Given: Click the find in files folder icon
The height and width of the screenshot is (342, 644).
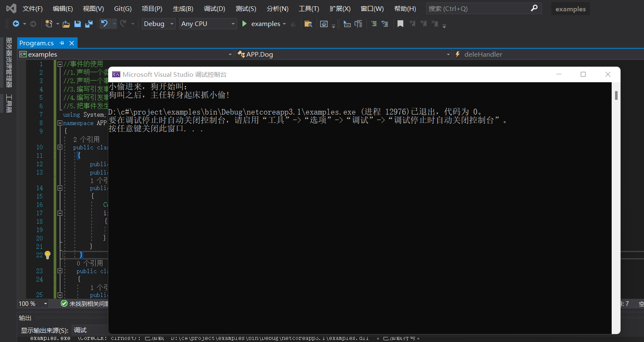Looking at the screenshot, I should click(x=308, y=24).
